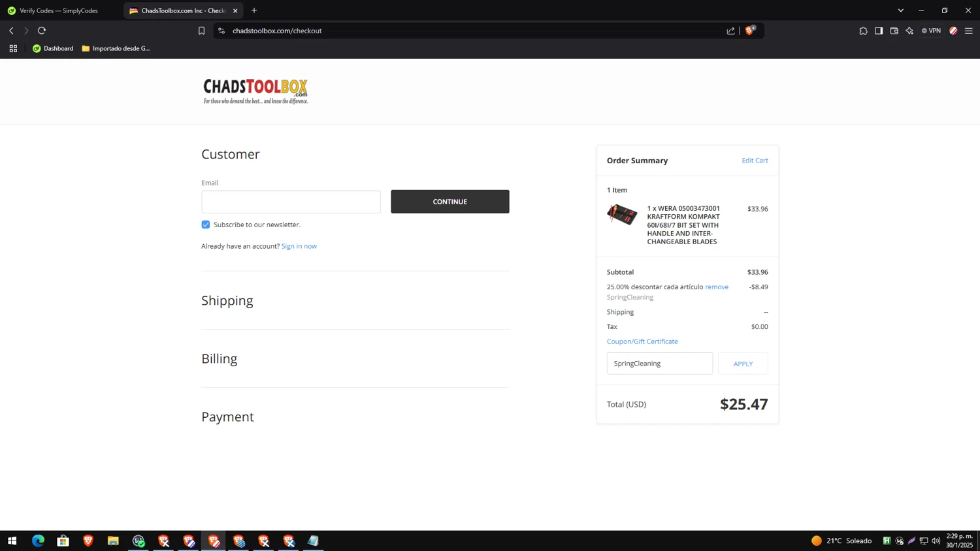
Task: Uncheck Subscribe to our newsletter checkbox
Action: (x=206, y=225)
